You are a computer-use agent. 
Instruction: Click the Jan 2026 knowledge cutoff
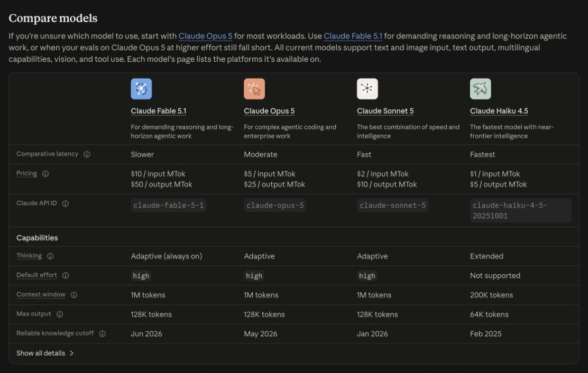[372, 334]
